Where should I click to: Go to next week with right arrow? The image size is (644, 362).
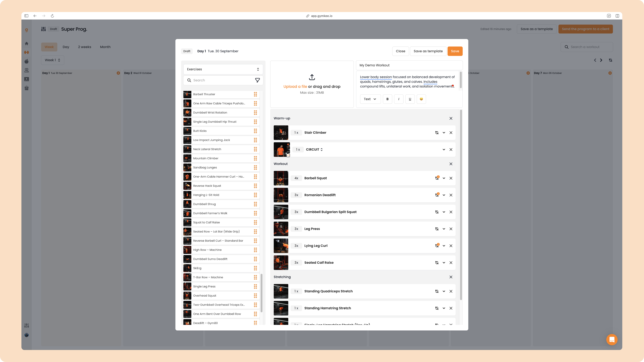coord(601,60)
